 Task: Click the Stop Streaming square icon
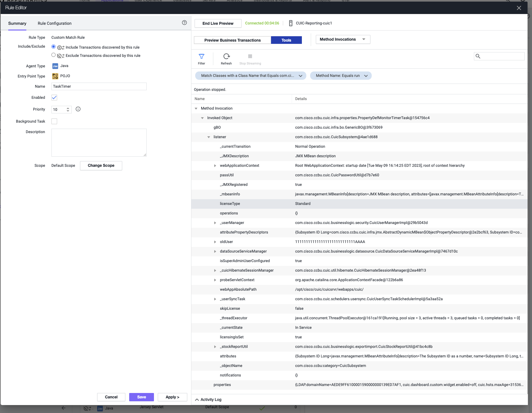pyautogui.click(x=250, y=56)
